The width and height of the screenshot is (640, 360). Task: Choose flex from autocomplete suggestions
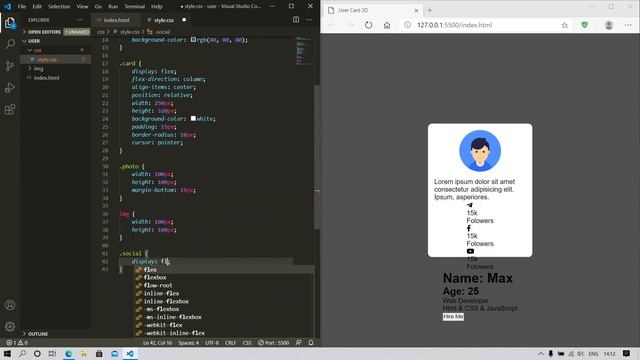[x=224, y=269]
